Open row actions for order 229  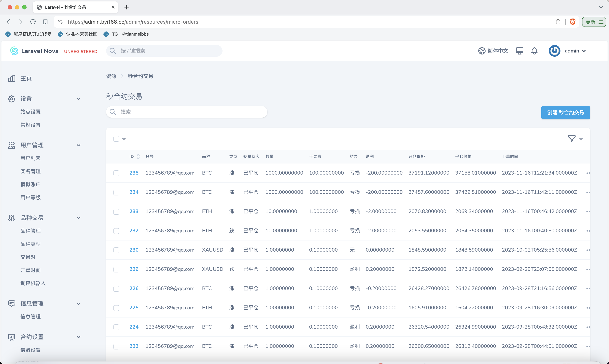(x=588, y=269)
